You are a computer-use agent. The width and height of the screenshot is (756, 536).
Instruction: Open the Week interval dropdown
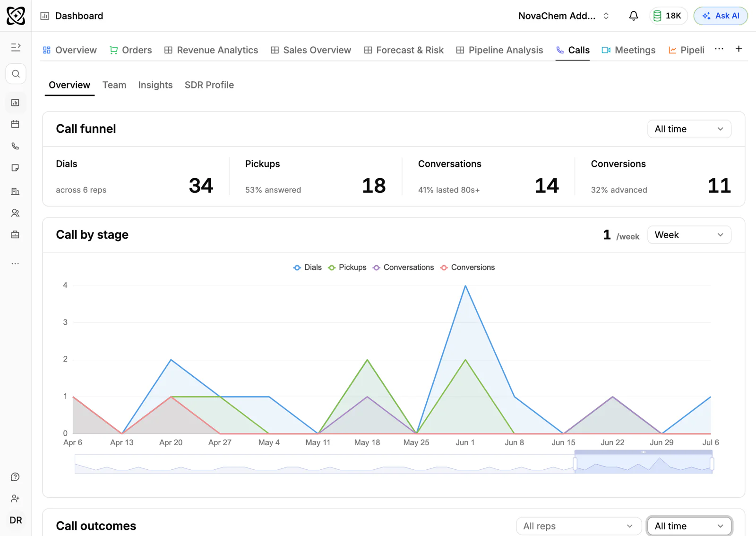click(x=689, y=235)
